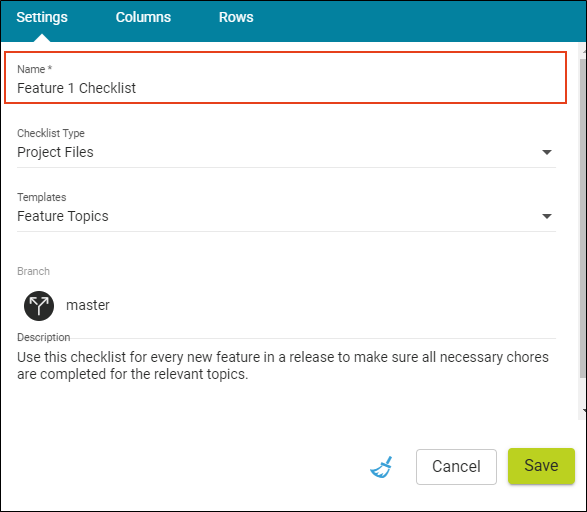Expand the Templates dropdown arrow
The height and width of the screenshot is (512, 587).
pos(547,216)
